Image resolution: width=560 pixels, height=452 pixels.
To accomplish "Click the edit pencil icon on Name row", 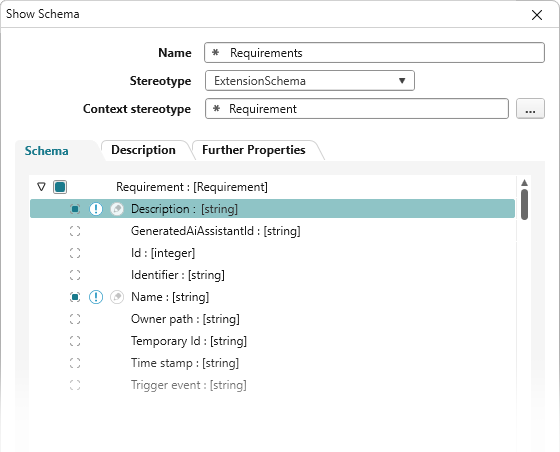I will click(x=117, y=297).
